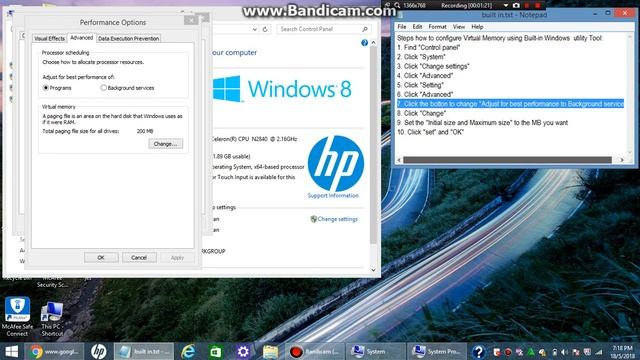Click the System window scroll up arrow

(x=373, y=42)
